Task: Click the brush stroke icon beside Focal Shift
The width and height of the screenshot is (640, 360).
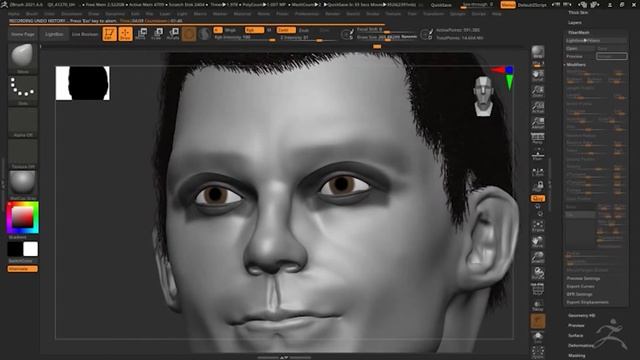Action: click(347, 34)
